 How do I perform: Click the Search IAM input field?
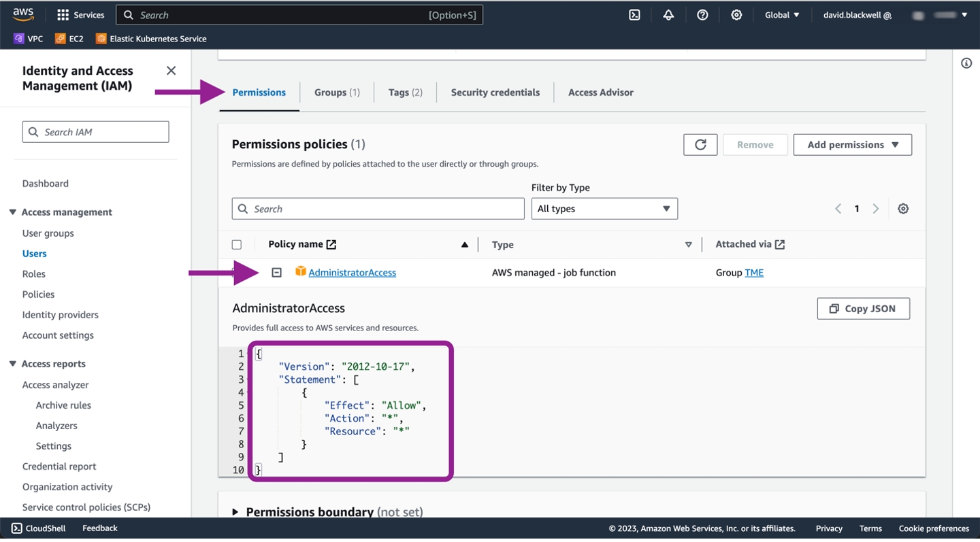(x=96, y=132)
